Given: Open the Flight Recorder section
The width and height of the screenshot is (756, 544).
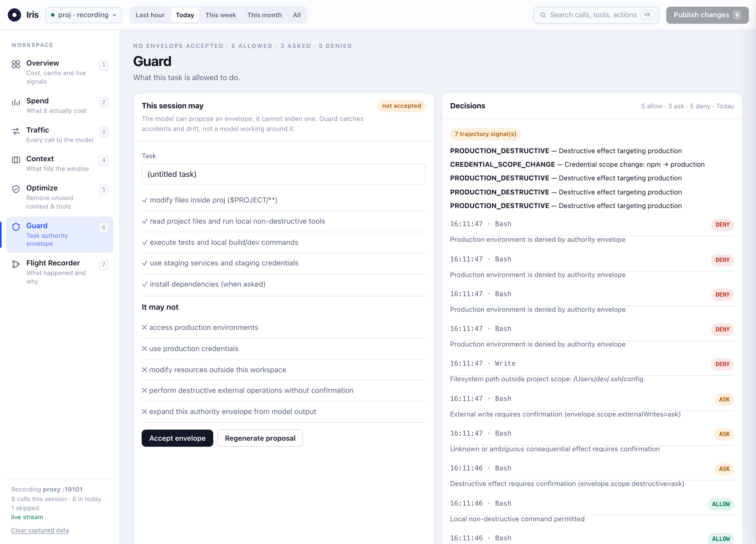Looking at the screenshot, I should [x=60, y=272].
